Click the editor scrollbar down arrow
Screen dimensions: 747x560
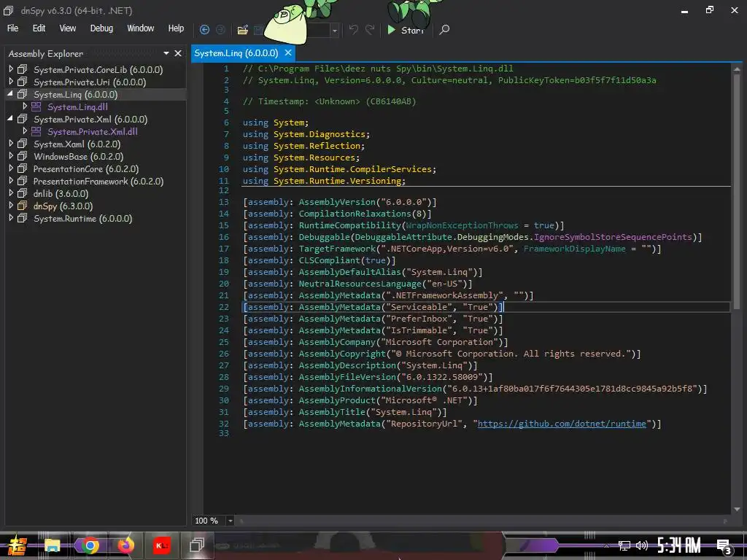coord(737,509)
